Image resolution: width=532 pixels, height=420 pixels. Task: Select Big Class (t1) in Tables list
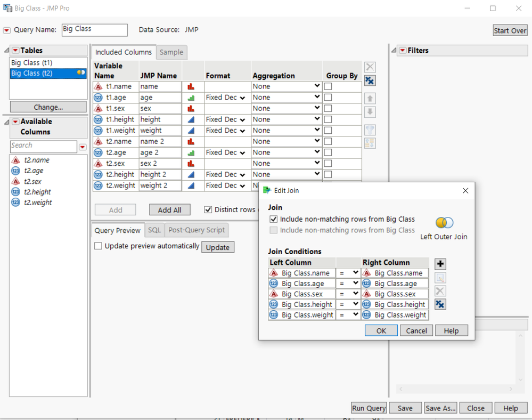(x=48, y=62)
